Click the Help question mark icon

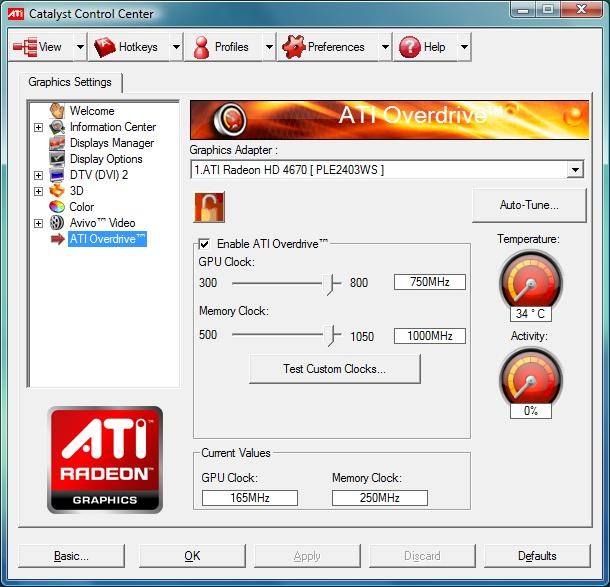pos(410,47)
